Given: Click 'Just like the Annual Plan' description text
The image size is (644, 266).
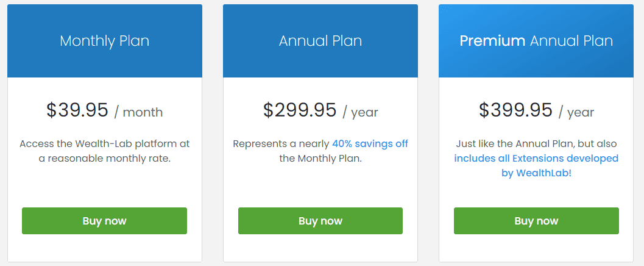Looking at the screenshot, I should point(536,144).
